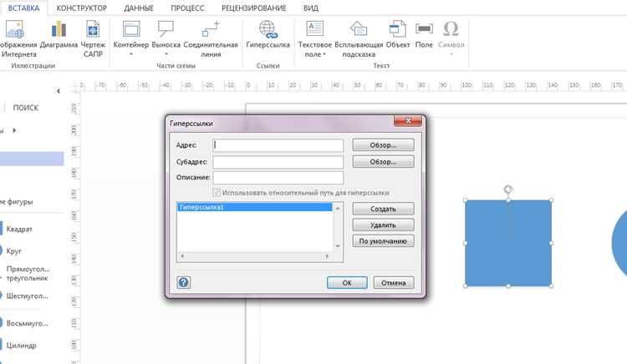Click the highlighted stencil row in shapes pane

[x=32, y=159]
